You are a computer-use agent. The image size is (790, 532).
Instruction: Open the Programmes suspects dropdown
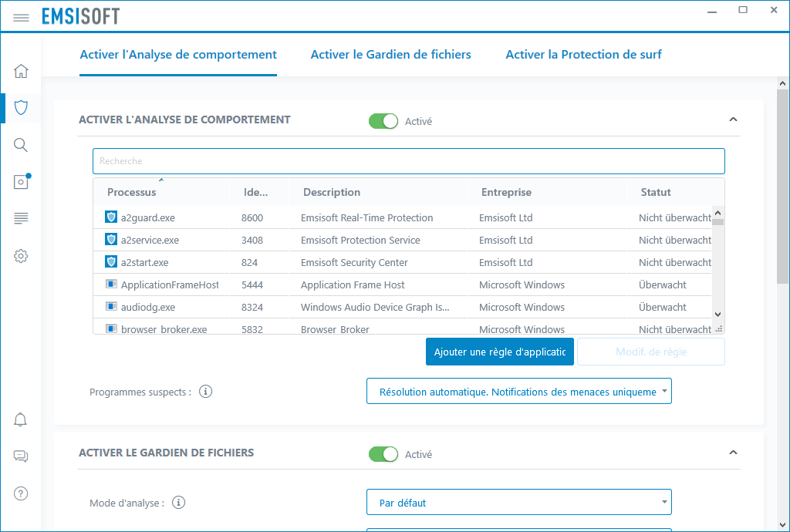tap(519, 391)
